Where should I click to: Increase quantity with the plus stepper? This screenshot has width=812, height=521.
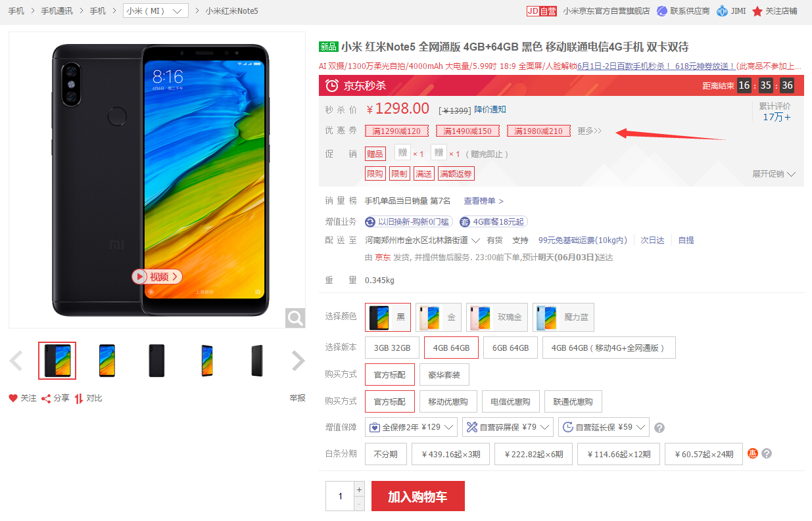pyautogui.click(x=359, y=489)
